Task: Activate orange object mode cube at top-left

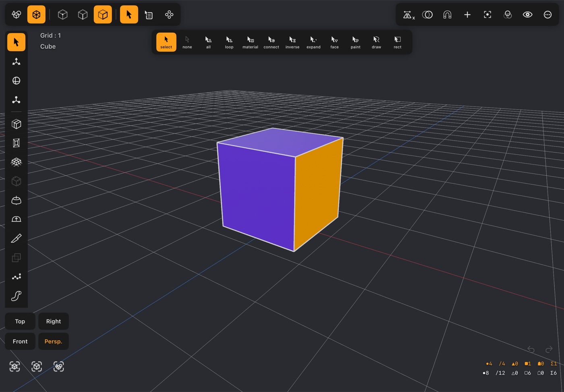Action: point(36,15)
